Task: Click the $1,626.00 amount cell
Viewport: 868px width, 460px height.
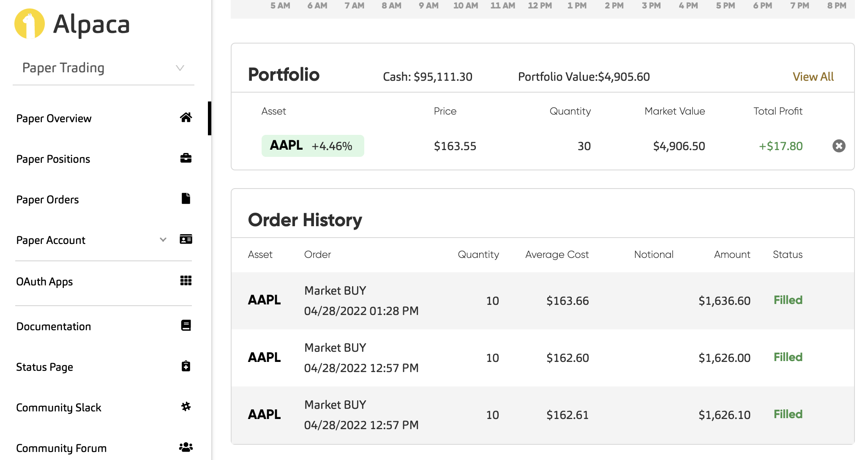Action: 724,358
